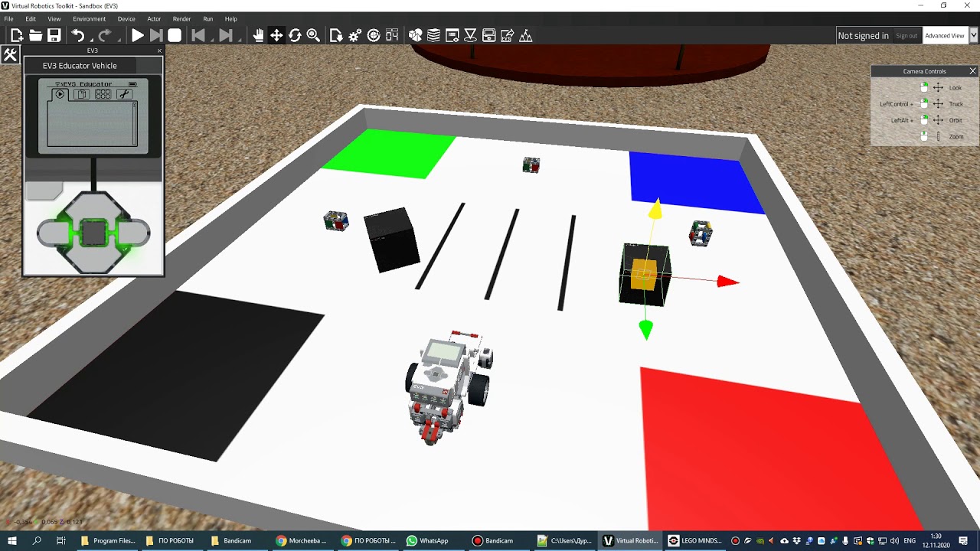Click the Sign out button
This screenshot has width=980, height=551.
(x=906, y=36)
